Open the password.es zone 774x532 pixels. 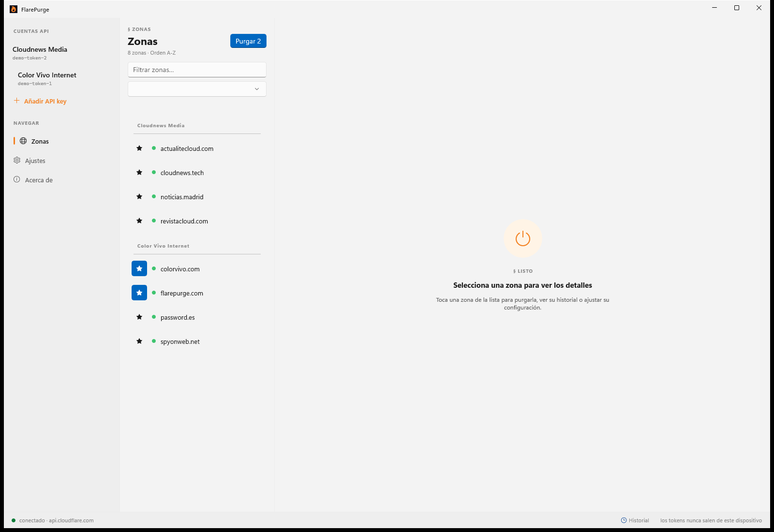197,317
